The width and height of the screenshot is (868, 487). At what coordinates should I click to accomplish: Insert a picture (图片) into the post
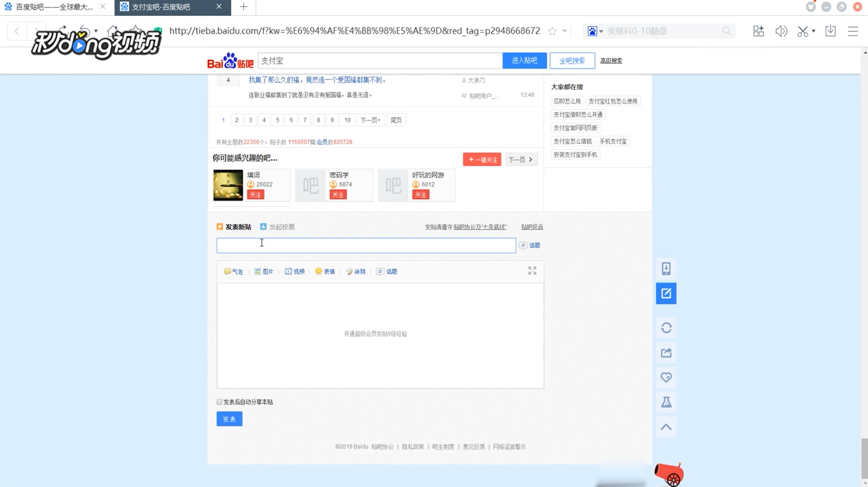(x=263, y=272)
